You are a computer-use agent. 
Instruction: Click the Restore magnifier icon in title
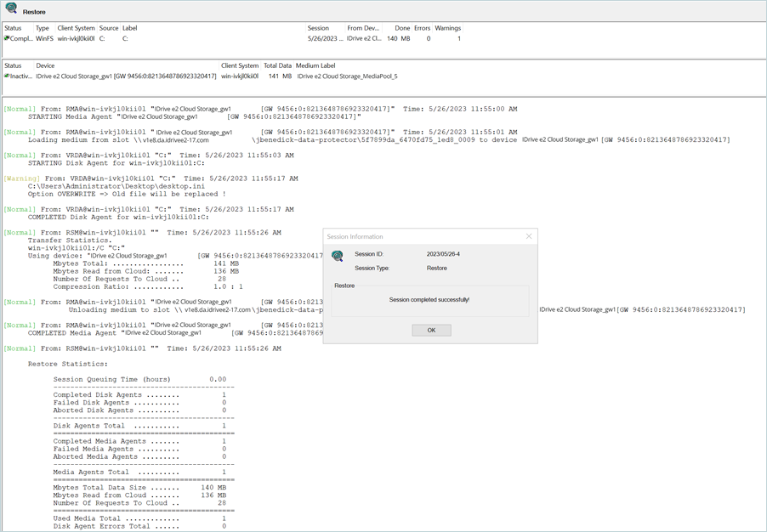[11, 9]
